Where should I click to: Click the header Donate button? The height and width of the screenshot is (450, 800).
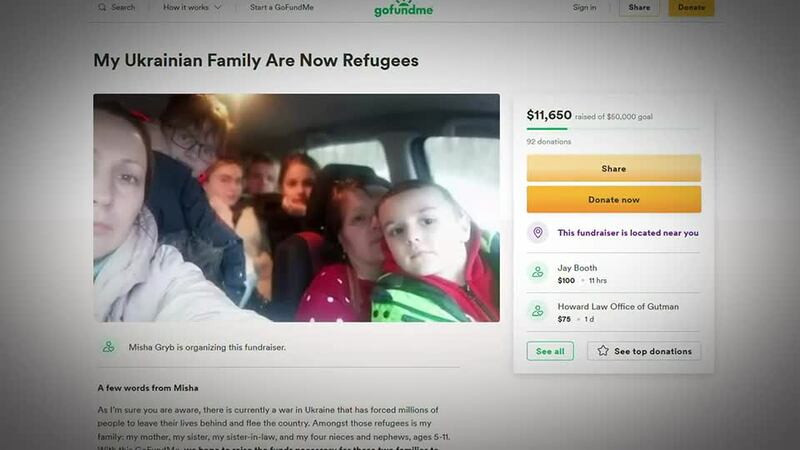[x=691, y=8]
